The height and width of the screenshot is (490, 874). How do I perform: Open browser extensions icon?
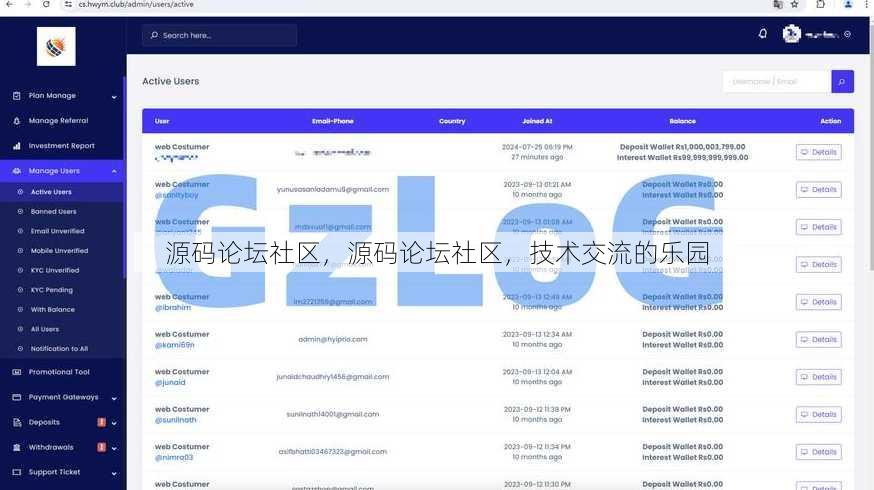pyautogui.click(x=820, y=4)
